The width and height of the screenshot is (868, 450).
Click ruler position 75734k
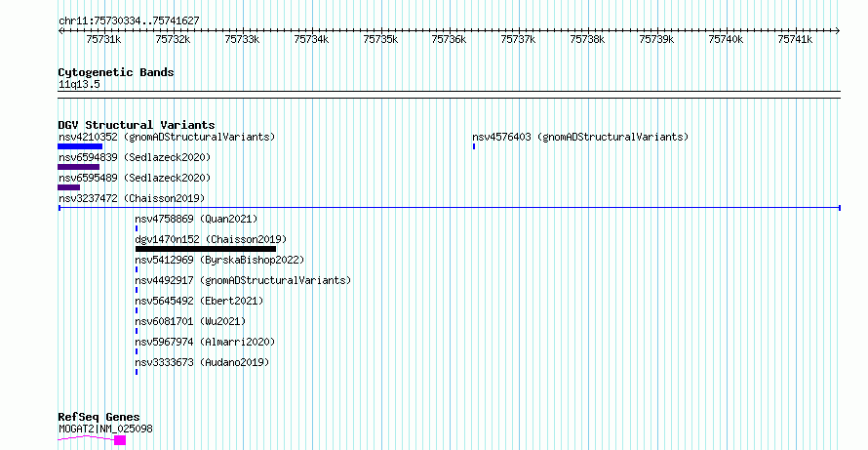click(311, 40)
